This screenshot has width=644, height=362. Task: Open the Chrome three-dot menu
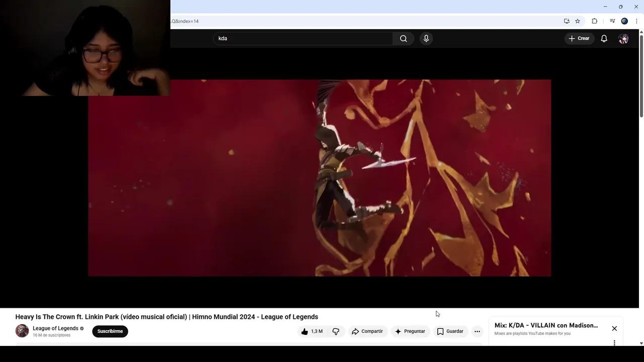point(636,21)
